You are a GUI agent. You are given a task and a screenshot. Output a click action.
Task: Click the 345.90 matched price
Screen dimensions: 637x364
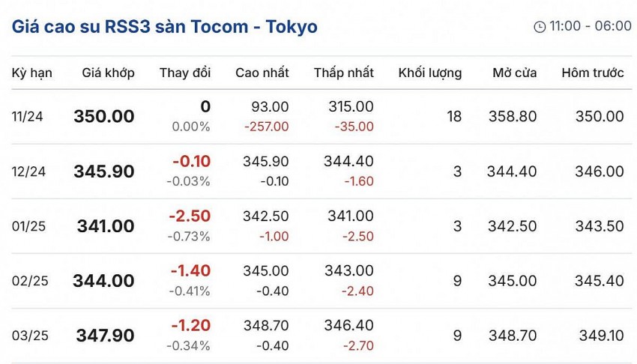104,172
